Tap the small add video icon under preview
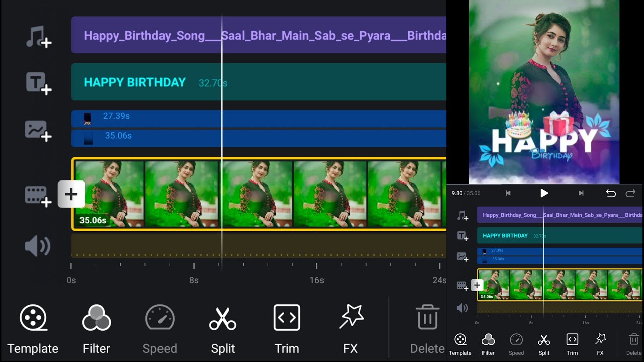Viewport: 644px width, 362px height. coord(462,286)
